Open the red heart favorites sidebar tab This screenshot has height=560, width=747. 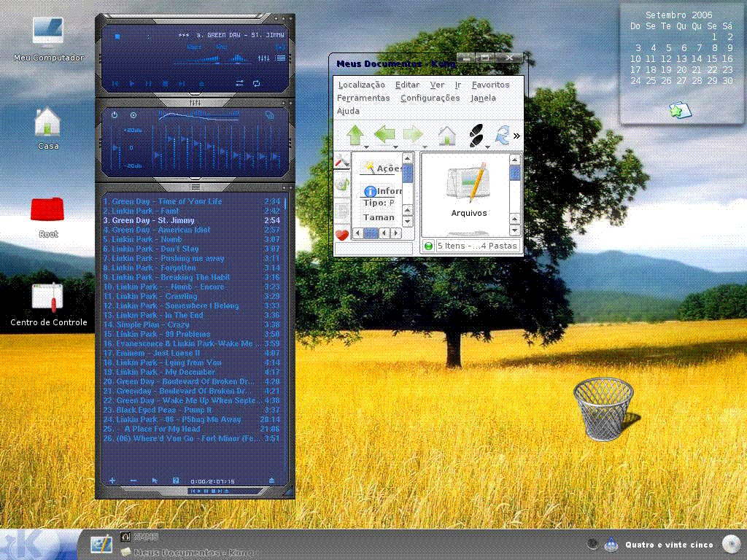[x=341, y=235]
